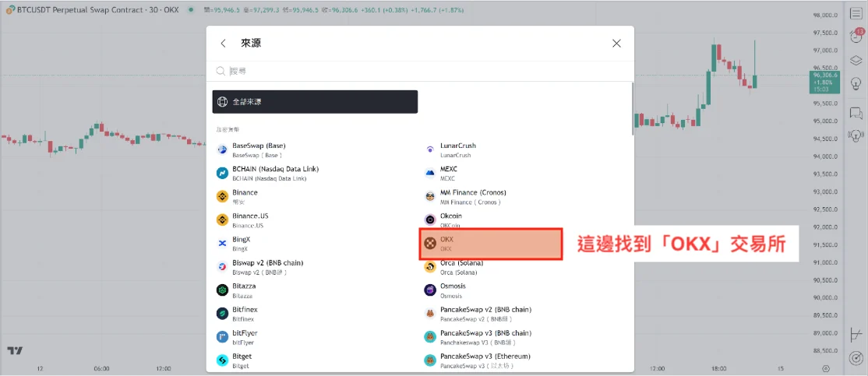Screen dimensions: 868x376
Task: Click the TradingView logo on chart
Action: pyautogui.click(x=15, y=350)
